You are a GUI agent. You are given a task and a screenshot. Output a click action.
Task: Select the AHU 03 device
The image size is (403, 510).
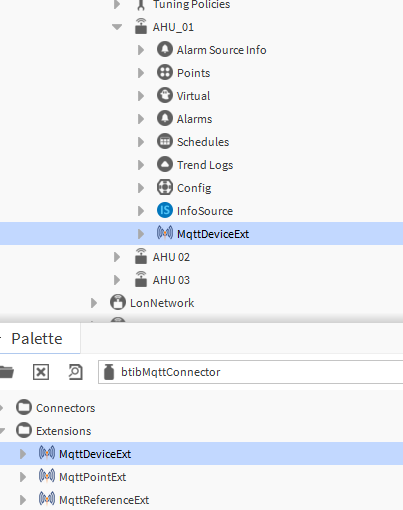click(x=171, y=280)
